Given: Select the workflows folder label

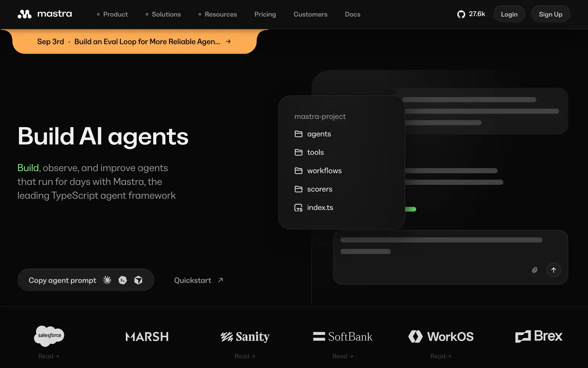Looking at the screenshot, I should click(325, 171).
